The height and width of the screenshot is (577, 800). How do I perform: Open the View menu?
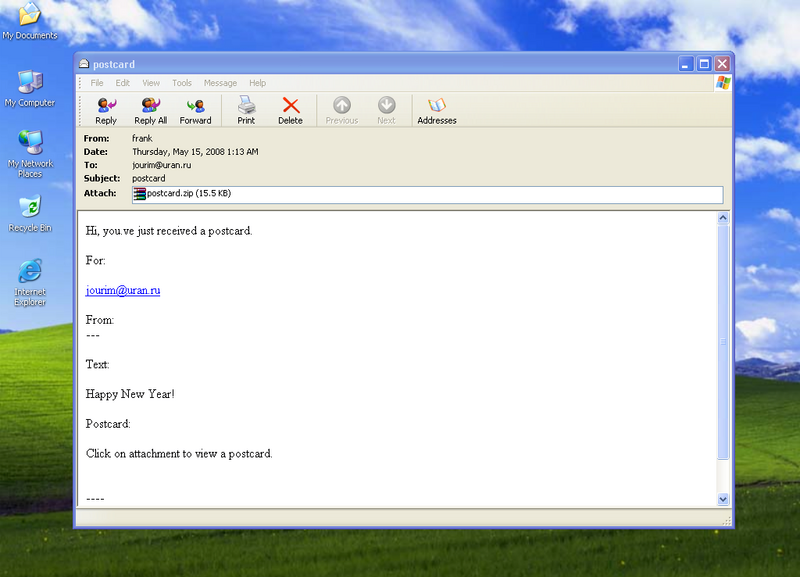151,83
